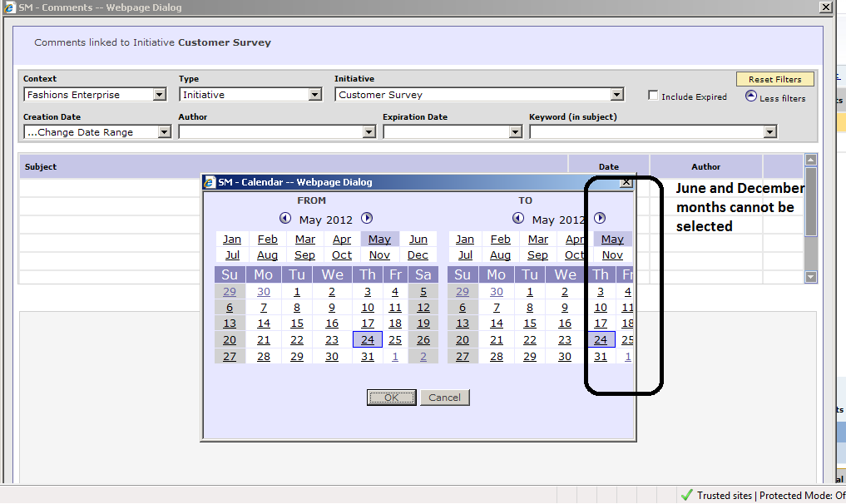Go to previous month in FROM calendar
Viewport: 846px width, 504px height.
[284, 218]
